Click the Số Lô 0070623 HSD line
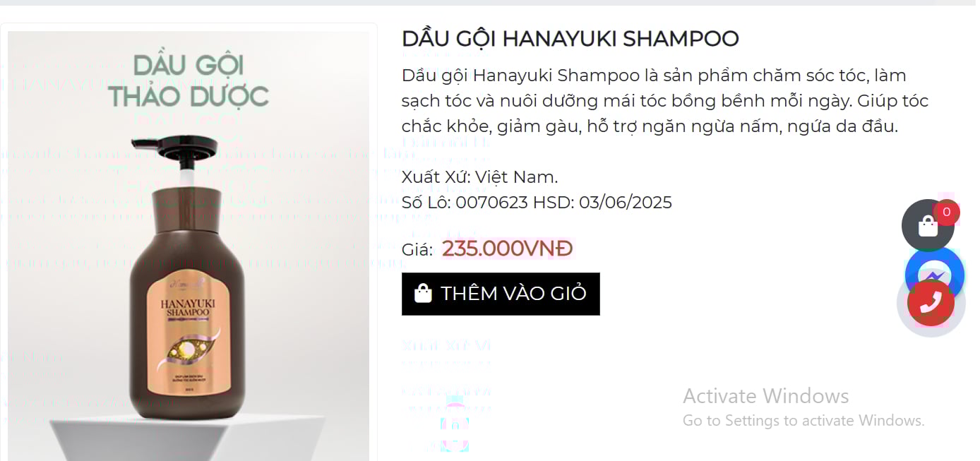Viewport: 980px width, 461px height. pyautogui.click(x=537, y=203)
